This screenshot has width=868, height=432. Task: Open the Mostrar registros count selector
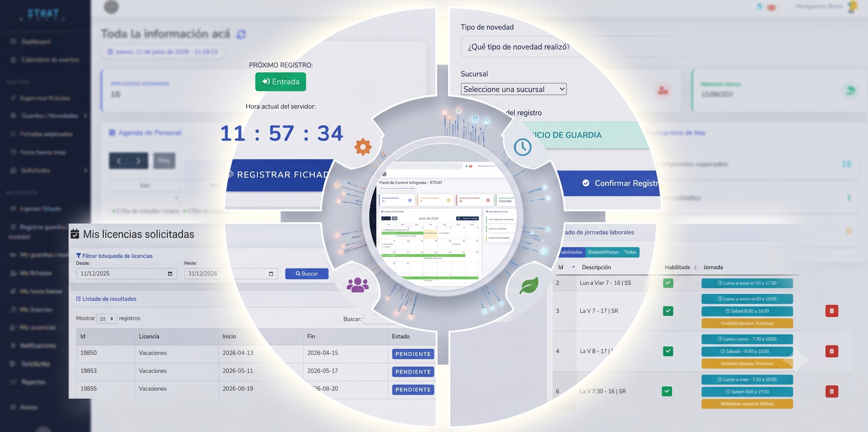tap(107, 319)
